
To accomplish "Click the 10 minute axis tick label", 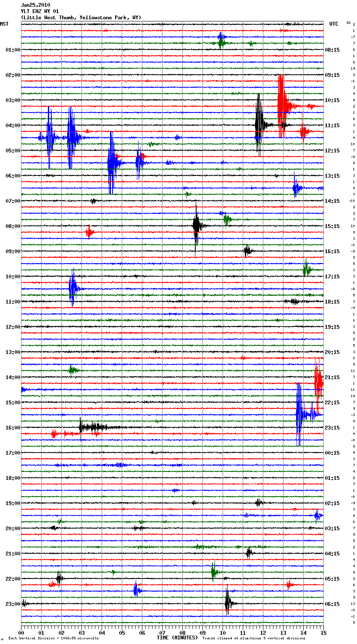I will coord(223,632).
